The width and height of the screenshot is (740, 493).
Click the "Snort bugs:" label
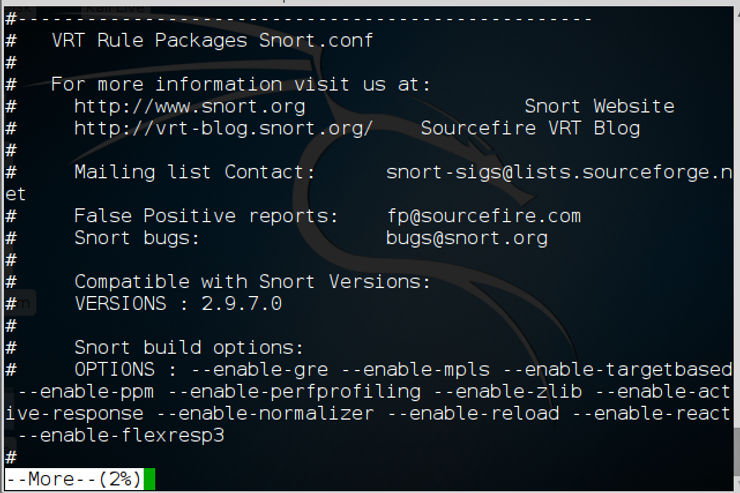137,238
